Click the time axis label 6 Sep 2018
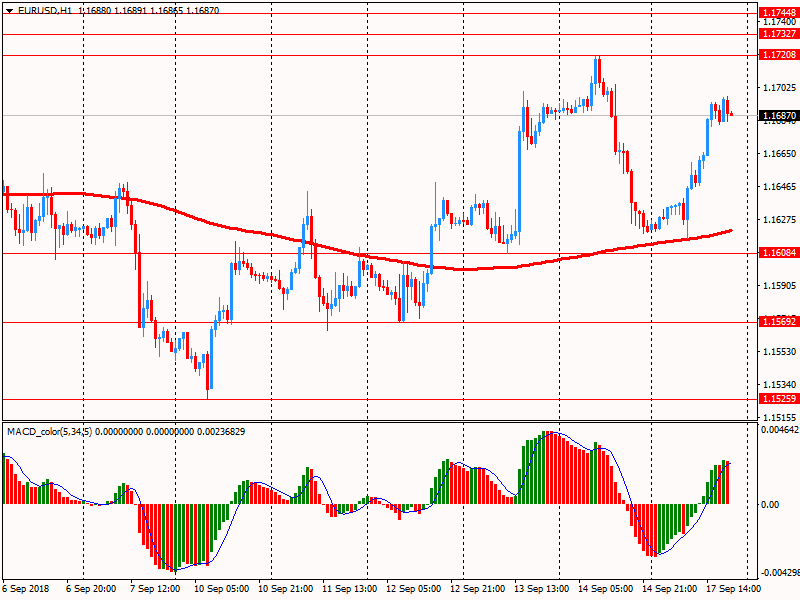The height and width of the screenshot is (600, 800). pyautogui.click(x=26, y=589)
